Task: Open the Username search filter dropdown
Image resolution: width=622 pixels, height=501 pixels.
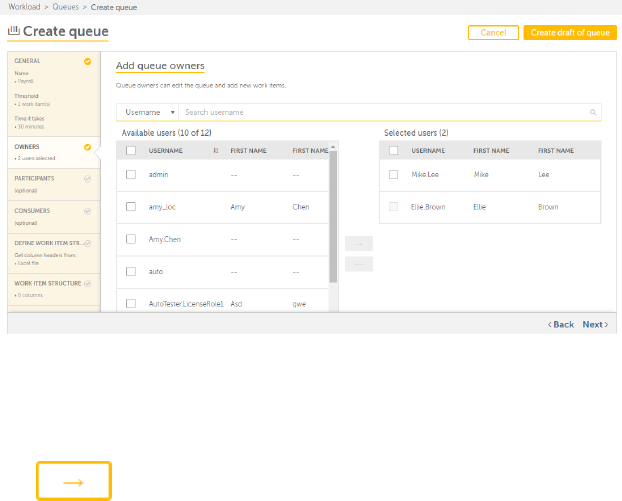Action: (x=148, y=113)
